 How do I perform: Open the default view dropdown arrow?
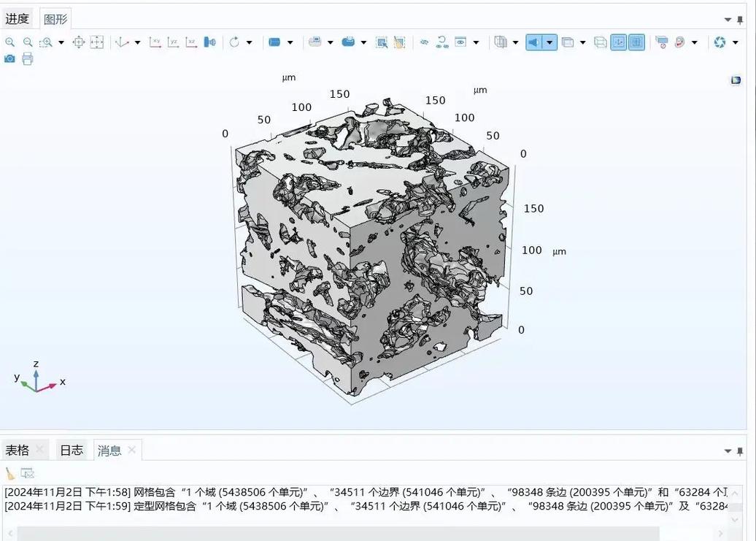pyautogui.click(x=137, y=42)
